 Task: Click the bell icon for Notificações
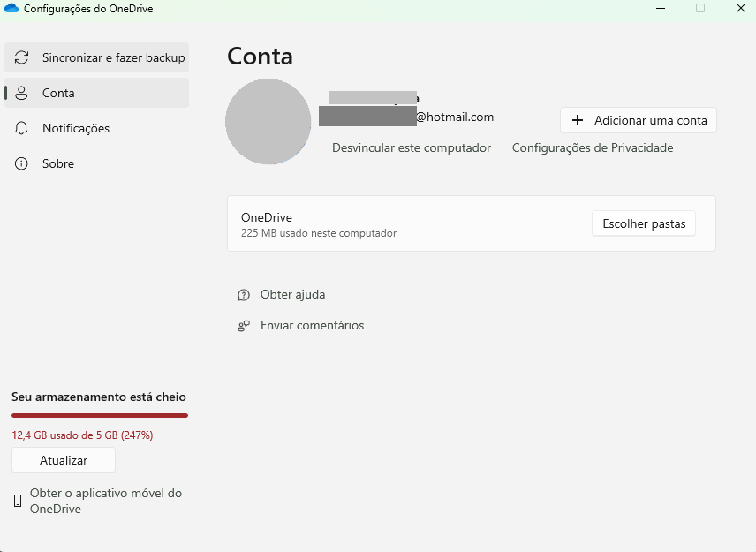[x=22, y=128]
